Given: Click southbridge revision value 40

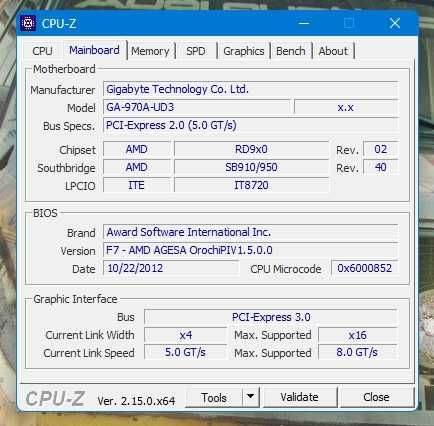Looking at the screenshot, I should (x=381, y=167).
